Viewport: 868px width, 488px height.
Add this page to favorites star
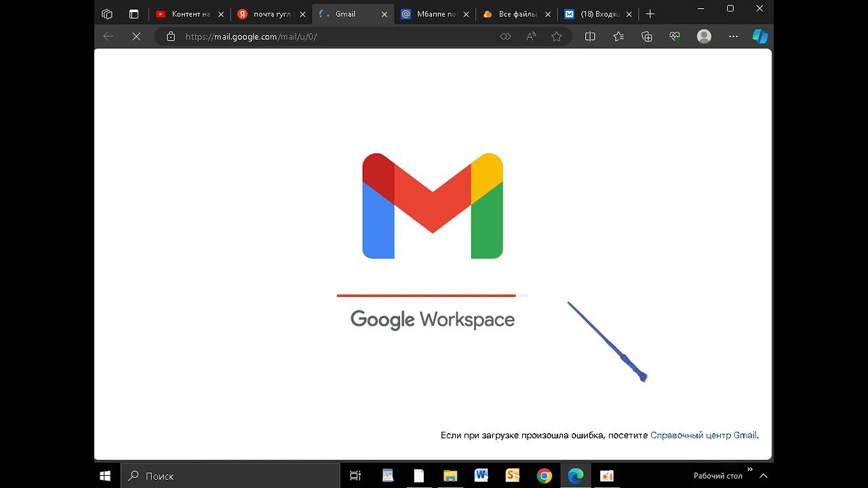pyautogui.click(x=557, y=37)
